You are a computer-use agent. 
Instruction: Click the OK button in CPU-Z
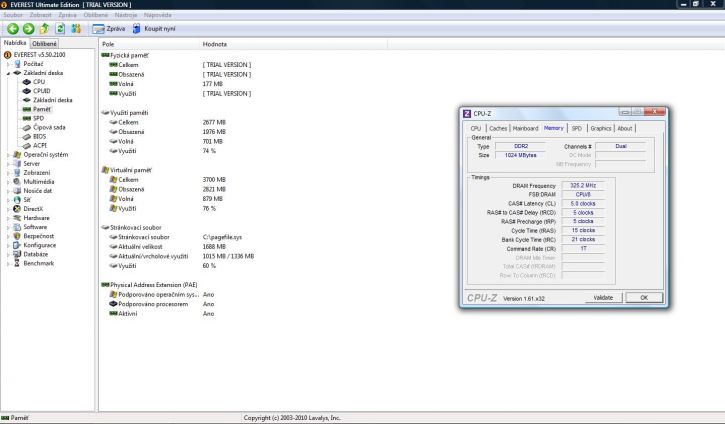click(x=644, y=298)
